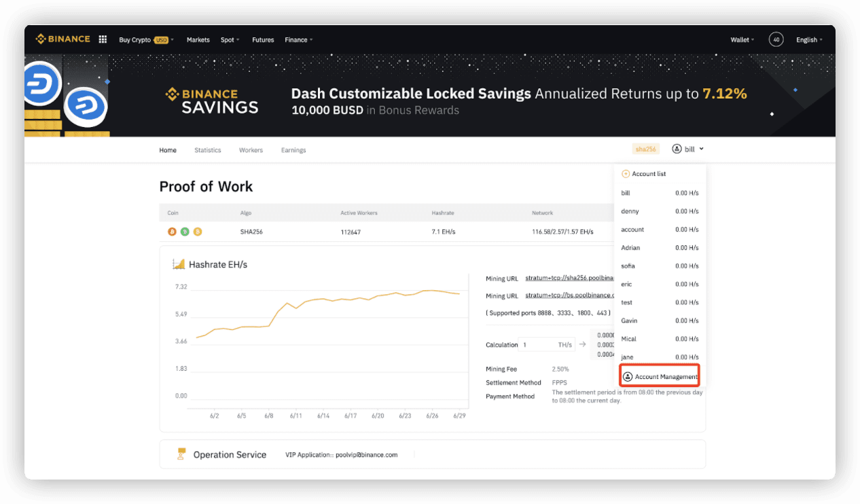Viewport: 860px width, 504px height.
Task: Click the SHA256 algo cell
Action: coord(251,232)
